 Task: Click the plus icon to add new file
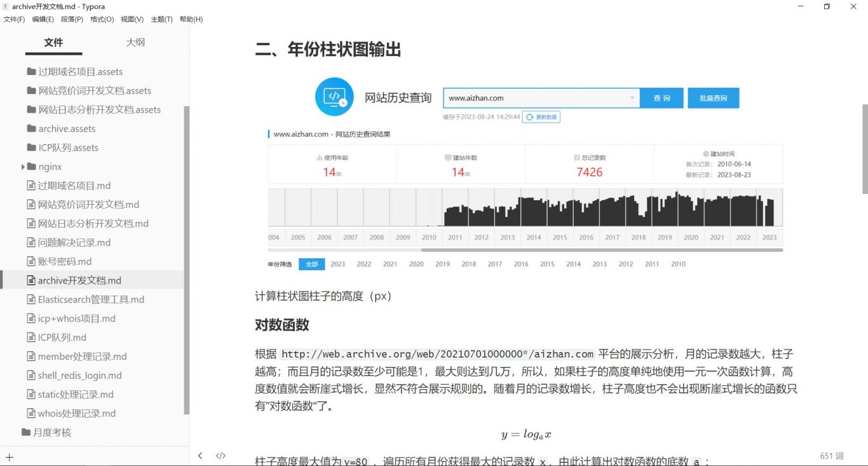pos(10,456)
